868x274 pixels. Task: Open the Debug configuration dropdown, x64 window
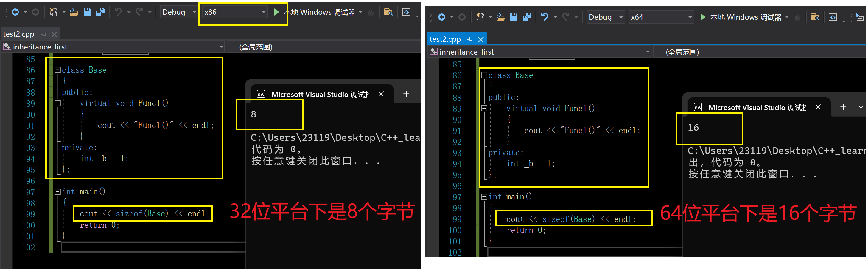[x=606, y=17]
